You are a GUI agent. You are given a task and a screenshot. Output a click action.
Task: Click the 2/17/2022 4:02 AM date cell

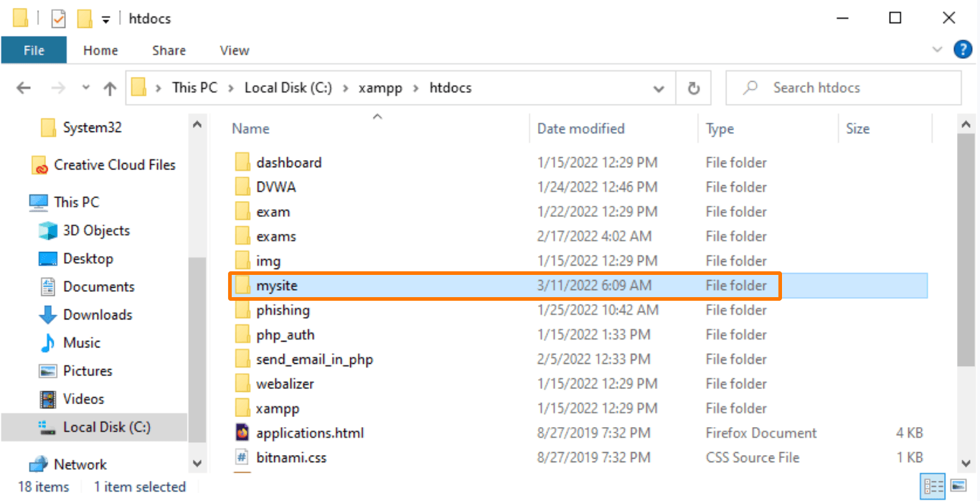pyautogui.click(x=594, y=236)
